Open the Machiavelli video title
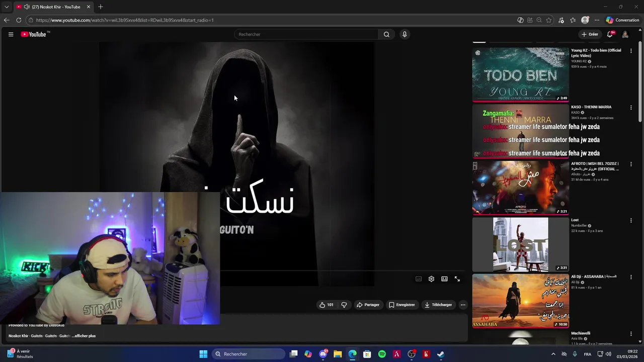The height and width of the screenshot is (362, 644). (581, 333)
